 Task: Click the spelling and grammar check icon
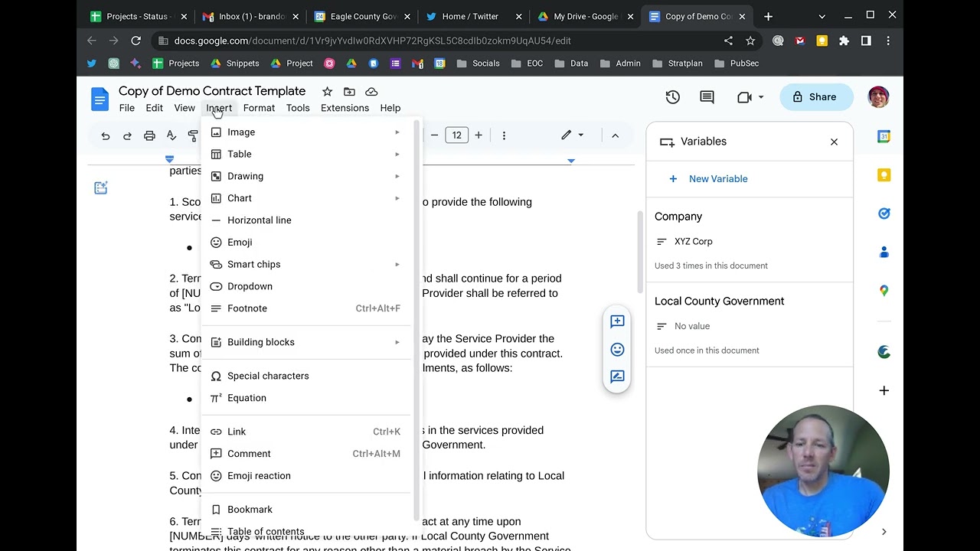(171, 135)
